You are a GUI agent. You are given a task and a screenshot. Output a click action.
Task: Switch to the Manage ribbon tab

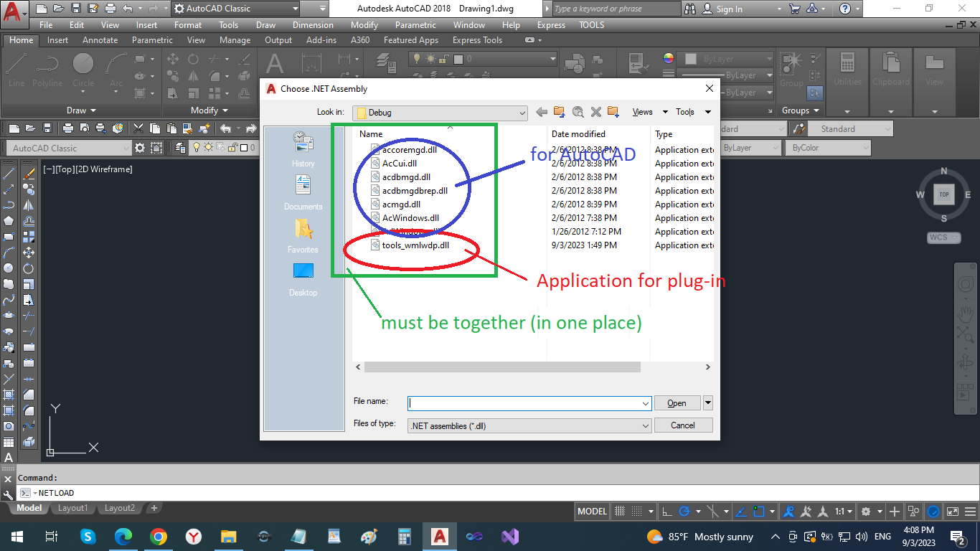tap(235, 40)
